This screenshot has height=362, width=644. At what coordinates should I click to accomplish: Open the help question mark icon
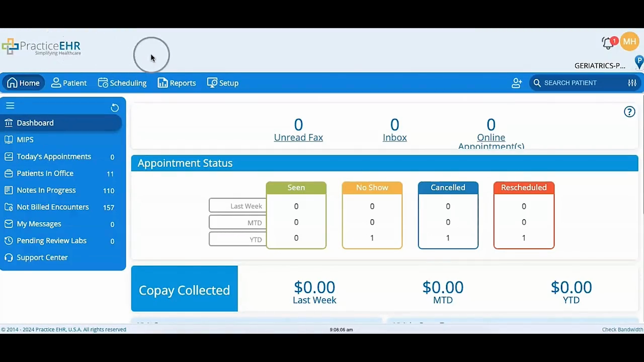click(x=629, y=112)
